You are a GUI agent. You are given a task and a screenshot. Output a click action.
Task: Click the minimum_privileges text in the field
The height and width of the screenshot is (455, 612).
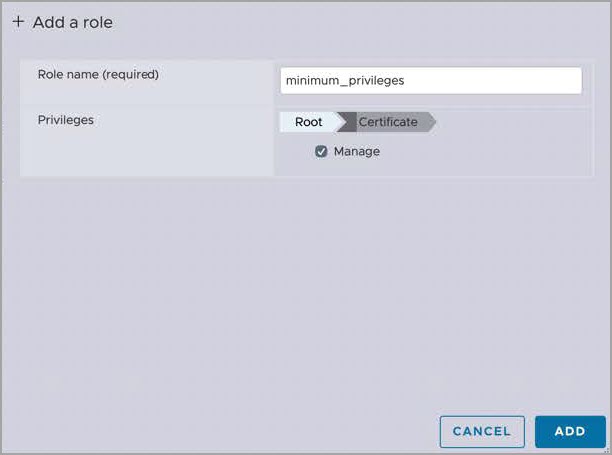pyautogui.click(x=345, y=80)
